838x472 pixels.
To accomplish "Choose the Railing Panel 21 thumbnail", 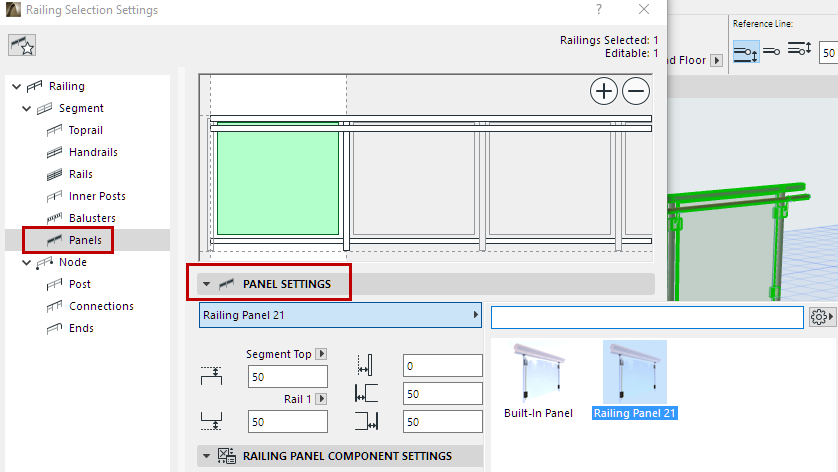I will point(634,381).
